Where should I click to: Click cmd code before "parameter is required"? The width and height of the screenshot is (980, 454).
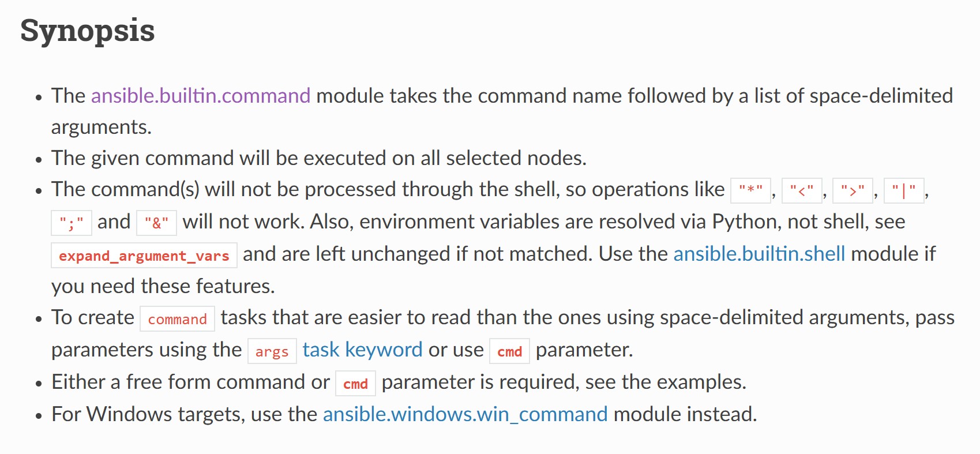pos(355,384)
